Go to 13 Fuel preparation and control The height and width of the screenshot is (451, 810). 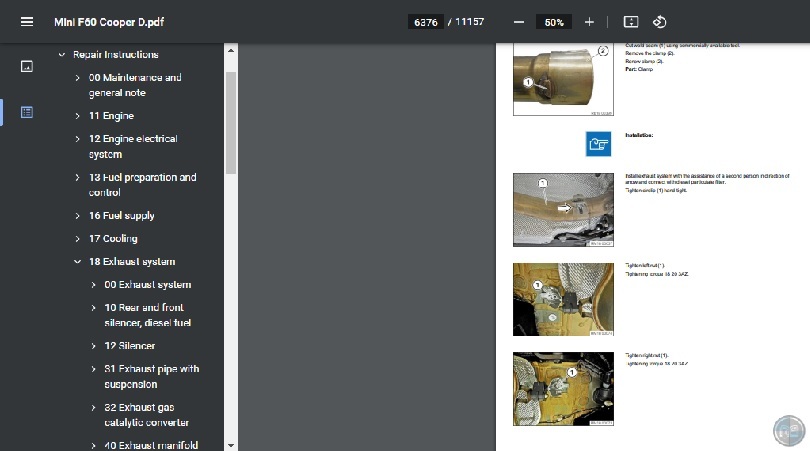143,184
